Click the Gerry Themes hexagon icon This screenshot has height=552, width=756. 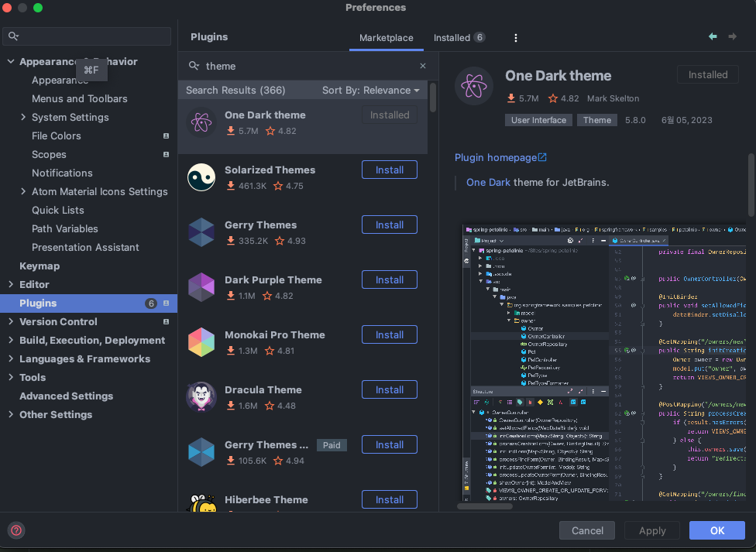[201, 232]
